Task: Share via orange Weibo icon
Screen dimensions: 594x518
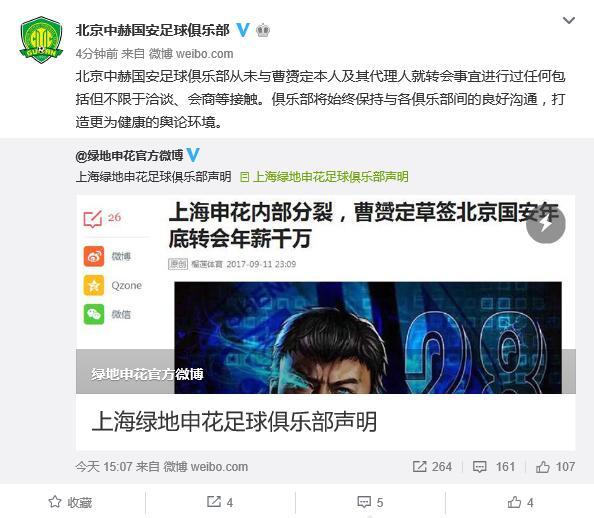Action: pyautogui.click(x=94, y=257)
